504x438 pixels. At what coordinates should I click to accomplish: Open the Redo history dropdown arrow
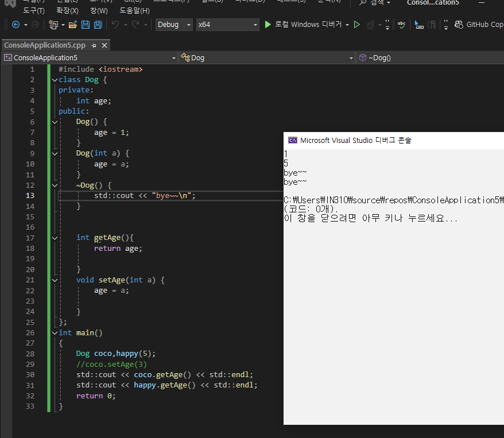(146, 25)
